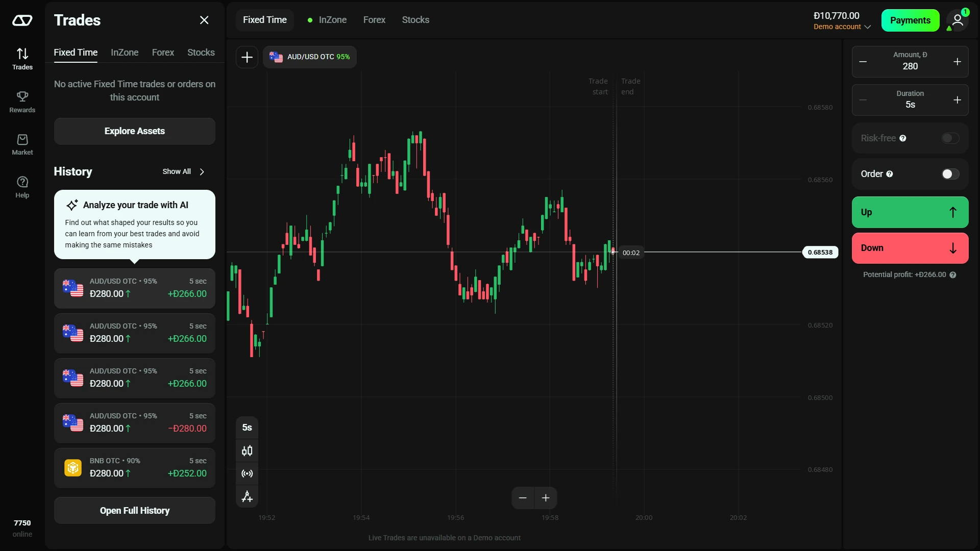Open the candlestick chart type selector

click(247, 451)
